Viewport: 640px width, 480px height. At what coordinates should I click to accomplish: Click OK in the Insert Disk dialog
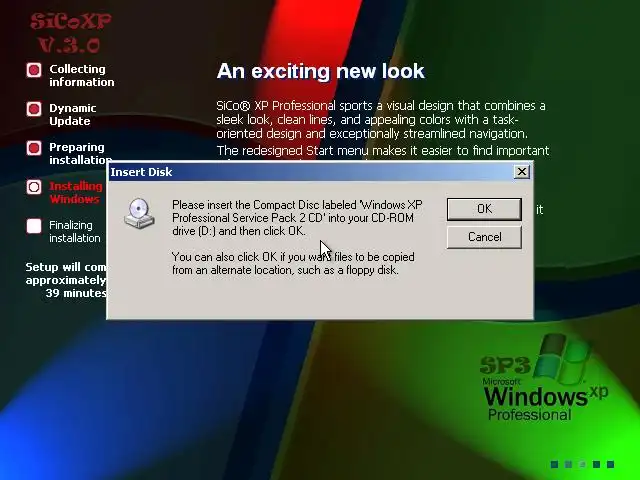[x=484, y=209]
